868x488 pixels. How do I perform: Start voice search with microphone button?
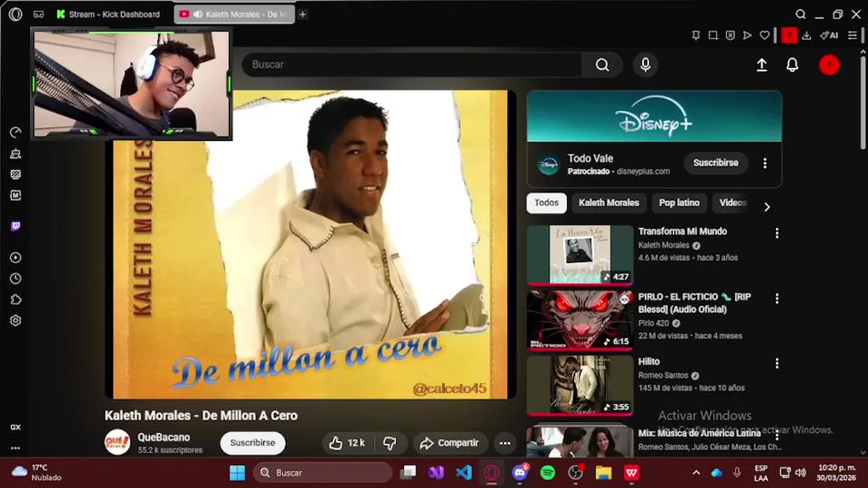(x=646, y=64)
